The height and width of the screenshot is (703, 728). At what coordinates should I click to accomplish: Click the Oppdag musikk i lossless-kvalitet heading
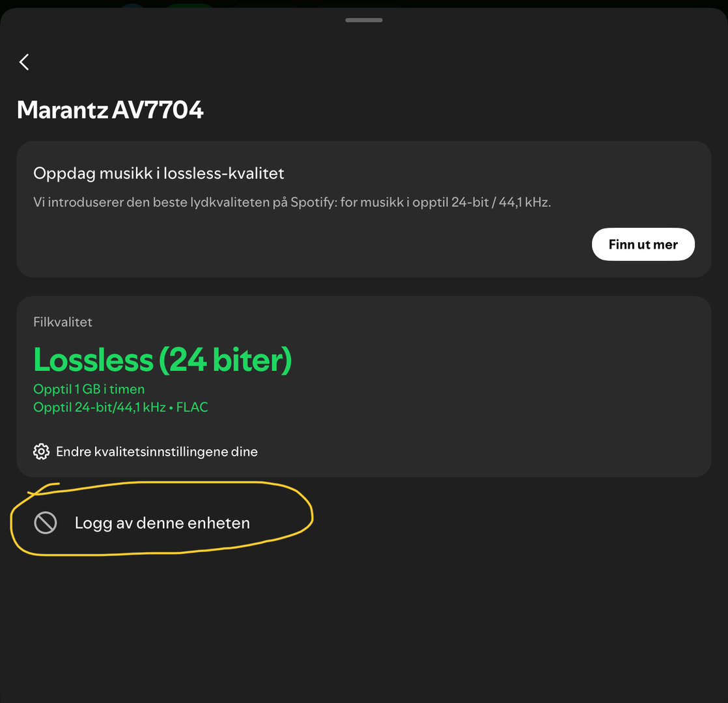click(158, 174)
